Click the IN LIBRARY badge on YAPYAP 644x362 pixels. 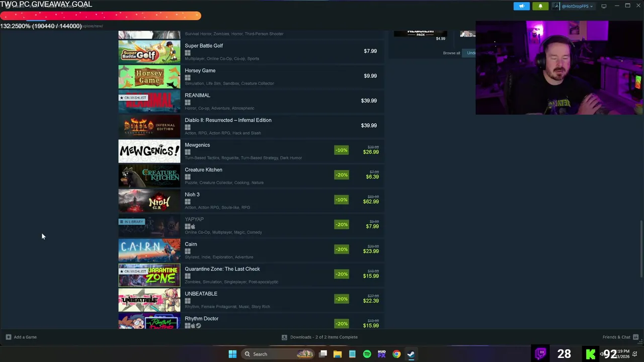[131, 222]
